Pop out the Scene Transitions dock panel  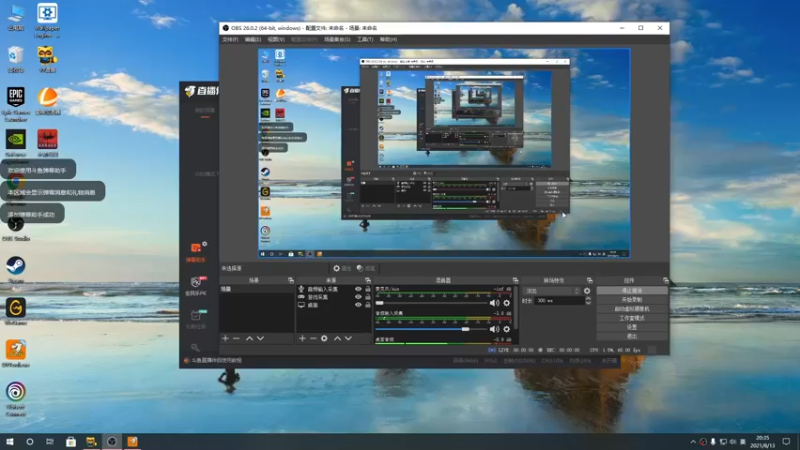coord(590,280)
